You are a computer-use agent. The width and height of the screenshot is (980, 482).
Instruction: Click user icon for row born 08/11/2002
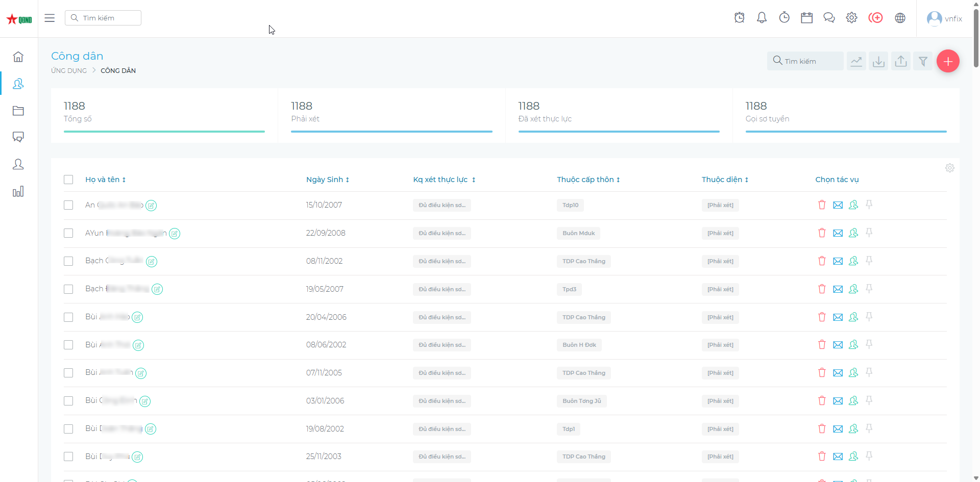click(x=853, y=261)
